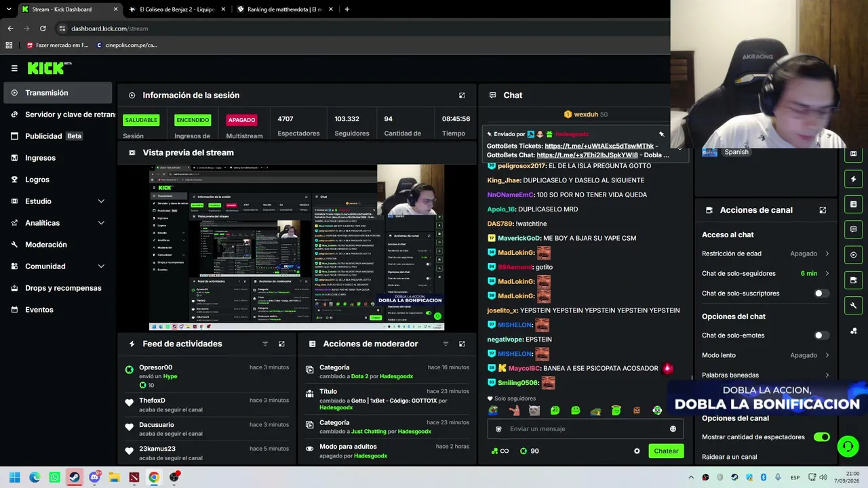Image resolution: width=868 pixels, height=488 pixels.
Task: Open the Restricción de edad options
Action: click(x=766, y=253)
